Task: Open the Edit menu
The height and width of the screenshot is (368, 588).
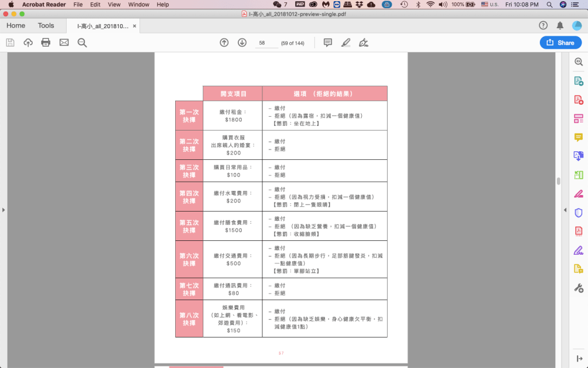Action: pos(95,5)
